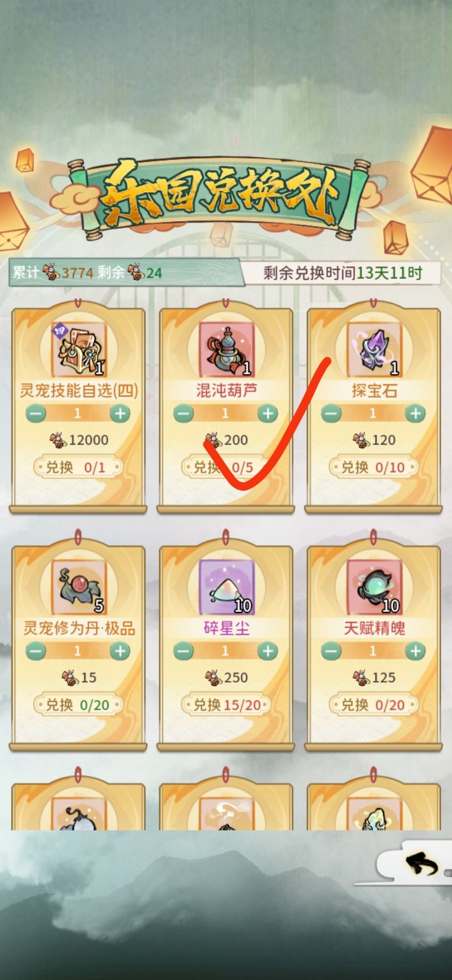Redeem 碎星尘 with 兑换 15/20 button
452x980 pixels.
coord(226,705)
